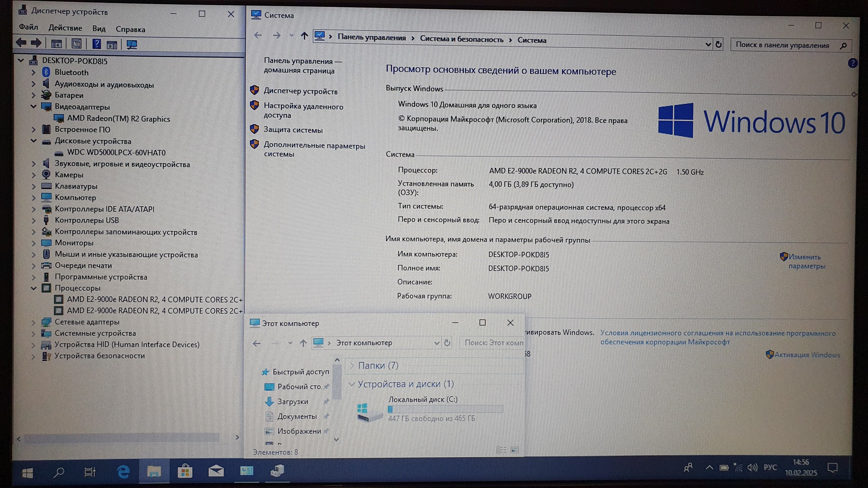Click the control panel search field
This screenshot has width=868, height=488.
coord(782,45)
